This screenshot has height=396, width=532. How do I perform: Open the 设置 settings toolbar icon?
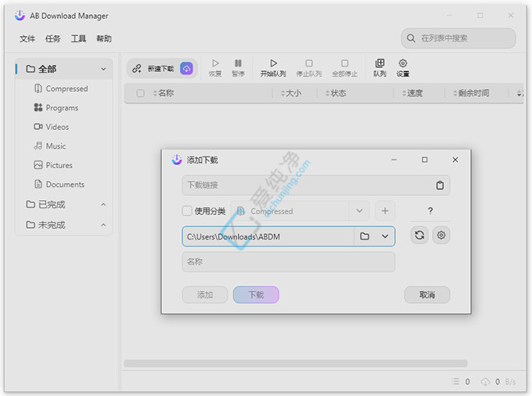point(403,68)
